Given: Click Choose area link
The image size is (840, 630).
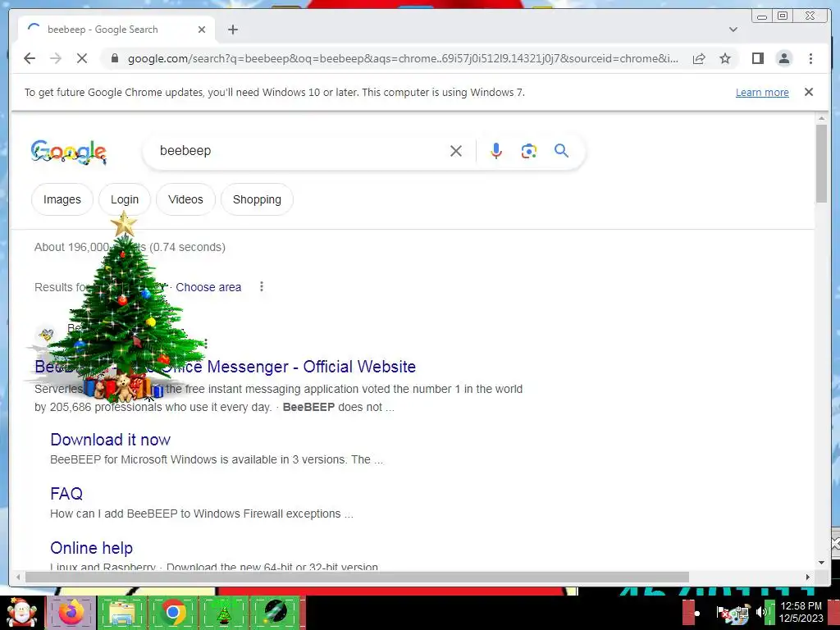Looking at the screenshot, I should click(x=208, y=287).
